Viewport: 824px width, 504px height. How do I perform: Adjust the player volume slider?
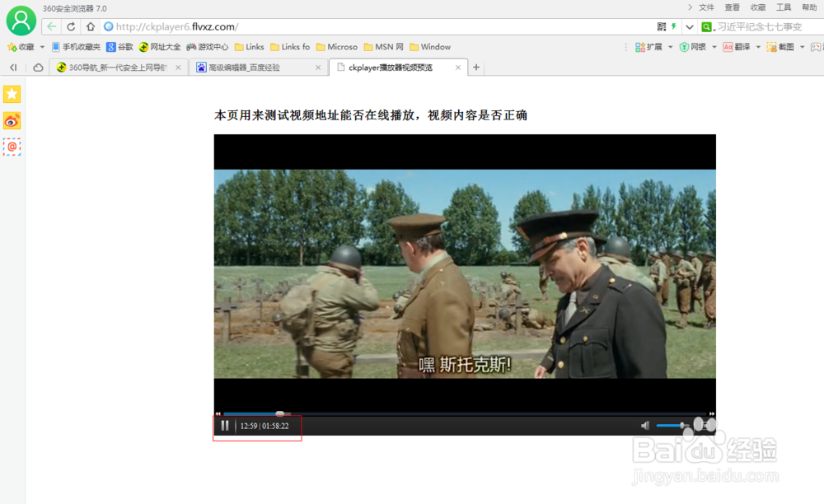pyautogui.click(x=672, y=425)
